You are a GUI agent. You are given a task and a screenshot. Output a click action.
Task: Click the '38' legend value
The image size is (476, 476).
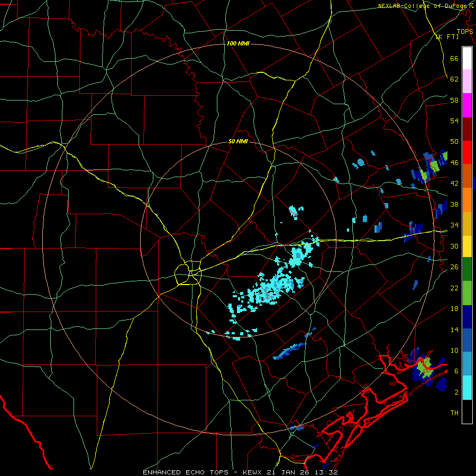point(454,204)
